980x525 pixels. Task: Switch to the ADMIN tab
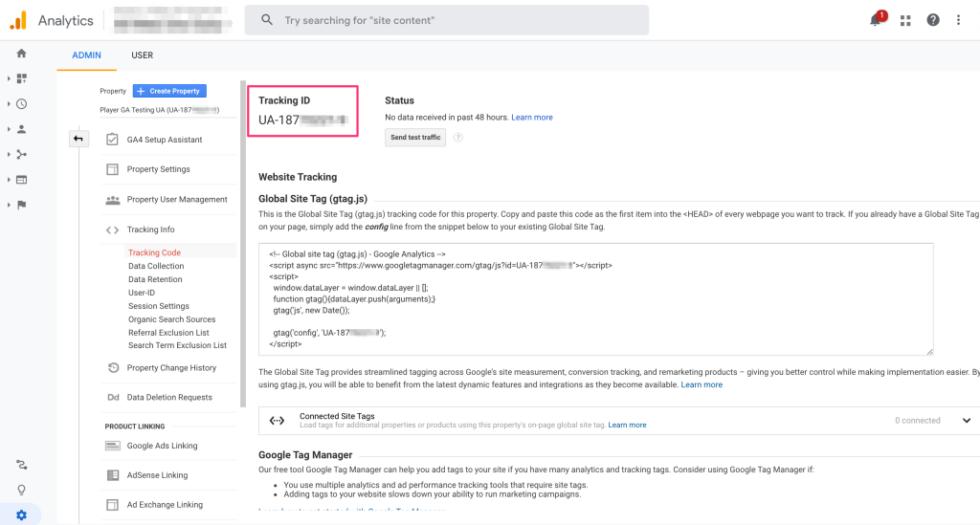(x=86, y=55)
